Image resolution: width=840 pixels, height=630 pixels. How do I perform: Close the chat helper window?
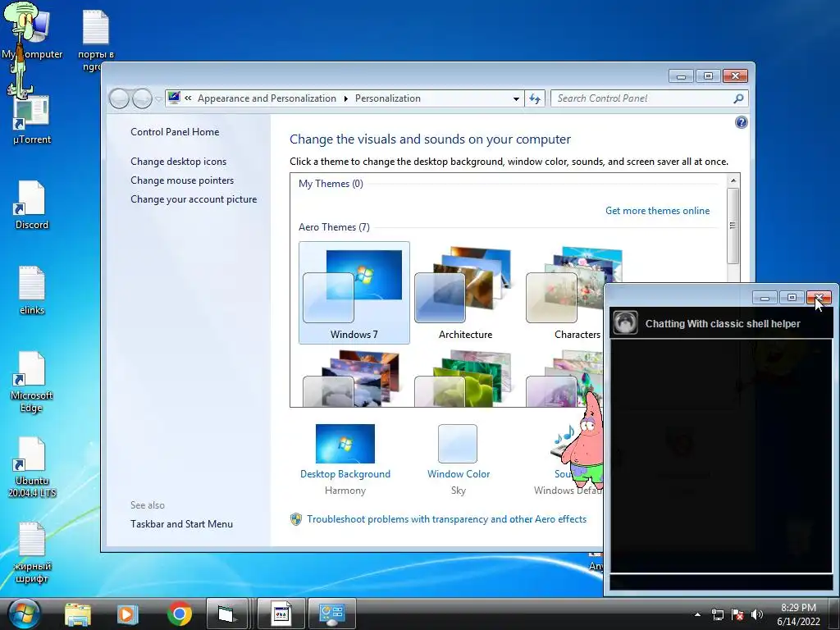tap(819, 297)
